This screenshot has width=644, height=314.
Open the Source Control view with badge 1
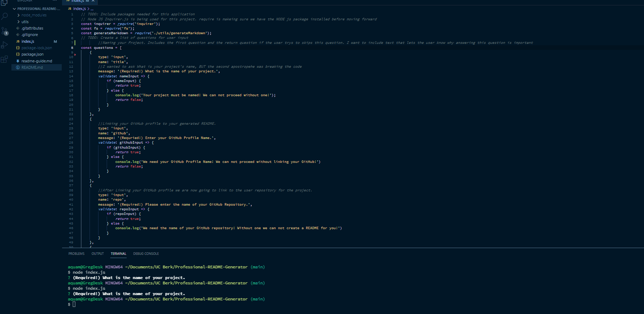4,31
